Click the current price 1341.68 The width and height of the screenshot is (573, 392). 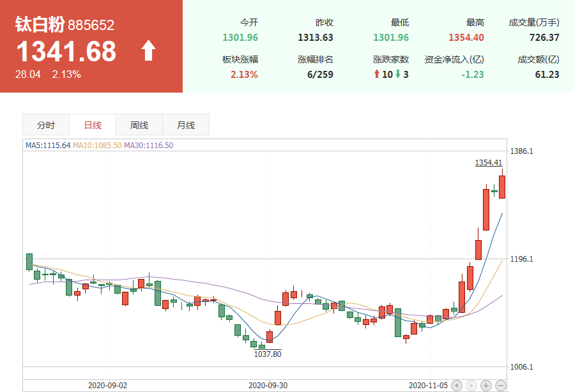[x=66, y=51]
